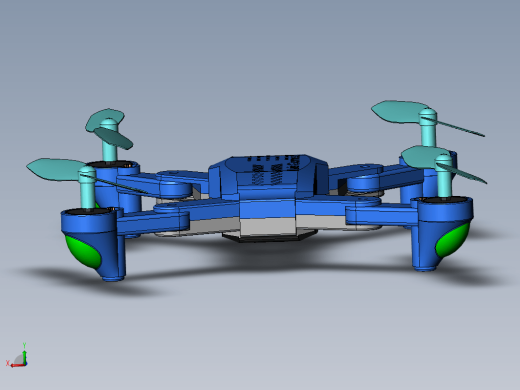
Task: Select the green lens on the left front leg
Action: 82,251
